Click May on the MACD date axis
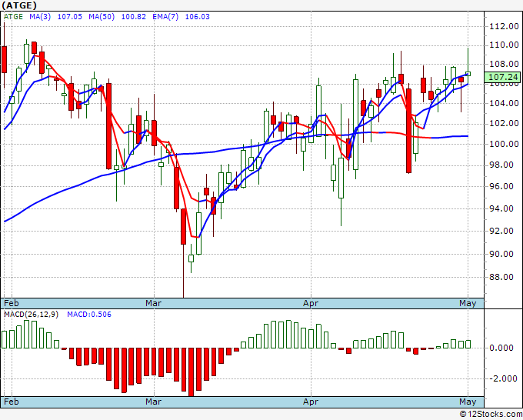Screen dimensions: 523x420 pyautogui.click(x=468, y=402)
